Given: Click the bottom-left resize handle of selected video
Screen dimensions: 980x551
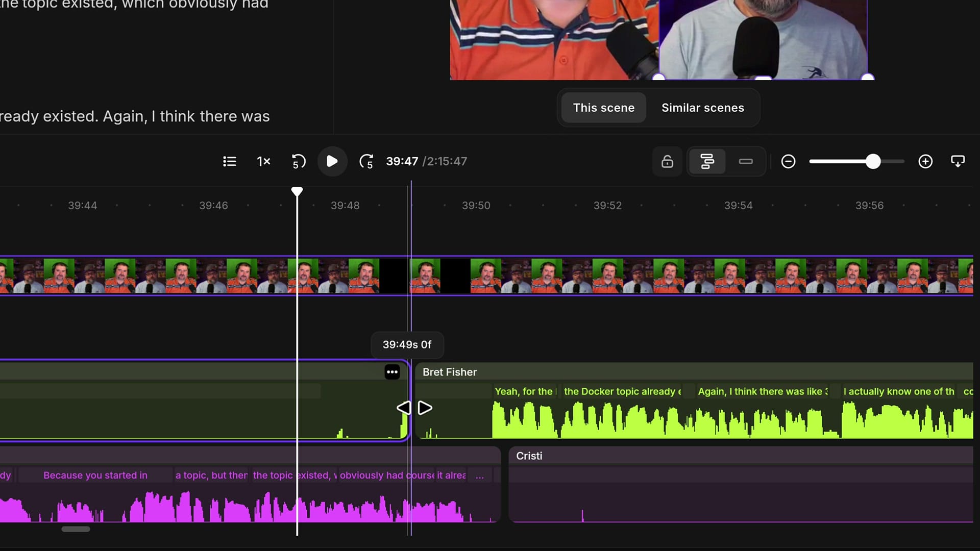Looking at the screenshot, I should coord(658,78).
